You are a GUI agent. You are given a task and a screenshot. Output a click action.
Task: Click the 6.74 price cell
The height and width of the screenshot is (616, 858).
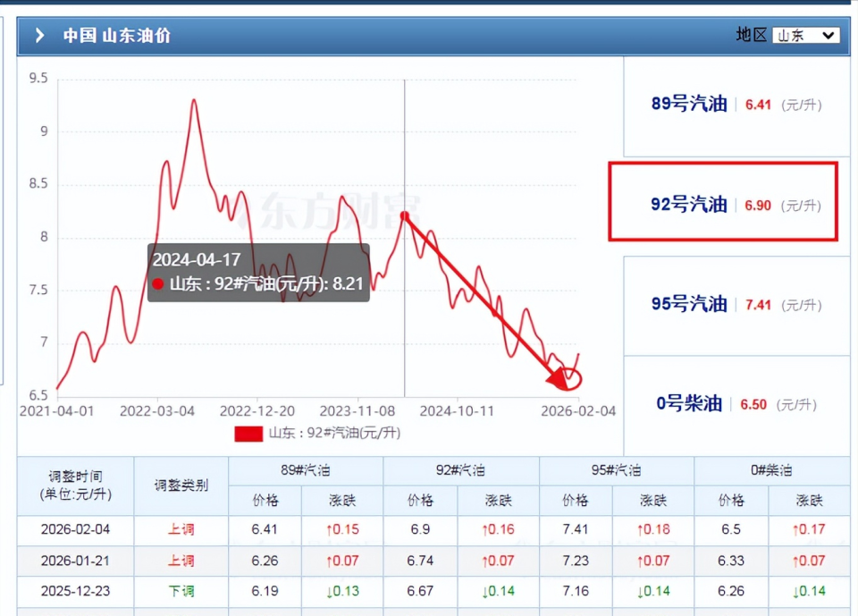tap(420, 561)
